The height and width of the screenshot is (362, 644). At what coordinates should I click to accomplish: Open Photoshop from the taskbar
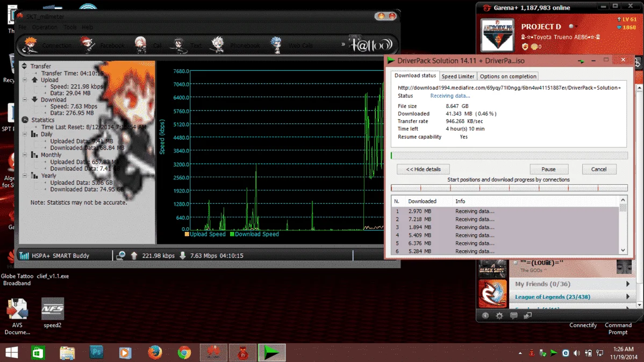click(97, 352)
